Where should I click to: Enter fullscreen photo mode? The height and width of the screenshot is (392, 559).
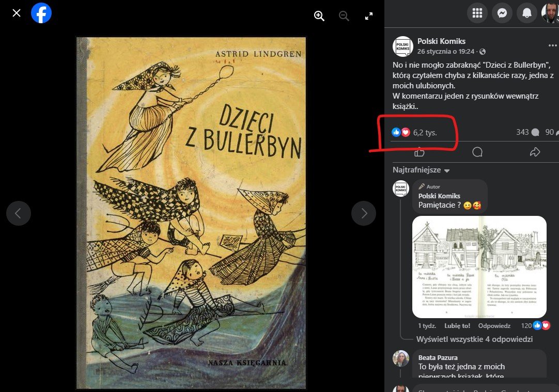coord(369,16)
